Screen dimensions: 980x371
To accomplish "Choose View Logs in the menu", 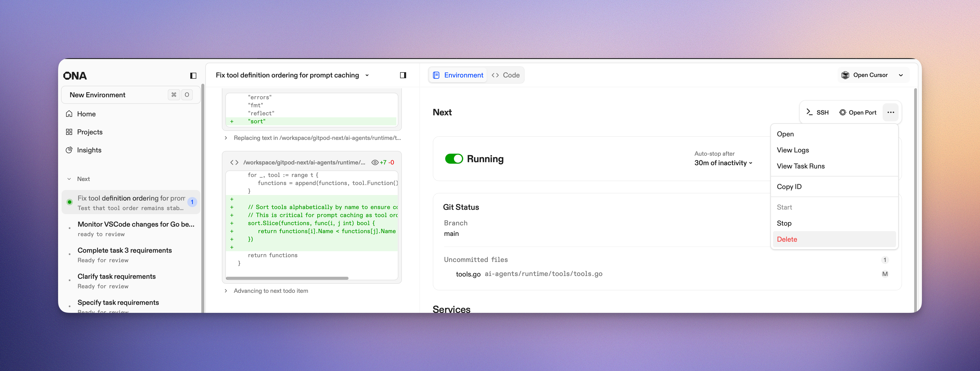I will point(792,150).
